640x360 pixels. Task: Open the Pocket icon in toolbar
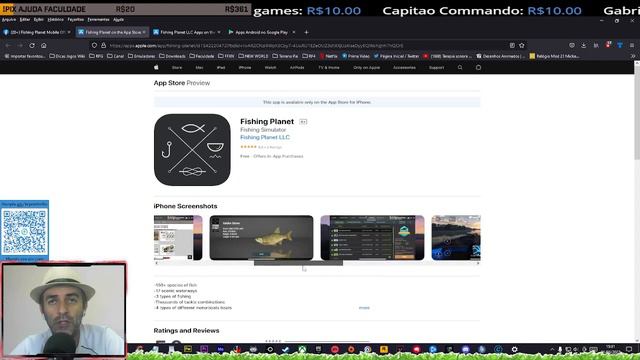click(572, 46)
